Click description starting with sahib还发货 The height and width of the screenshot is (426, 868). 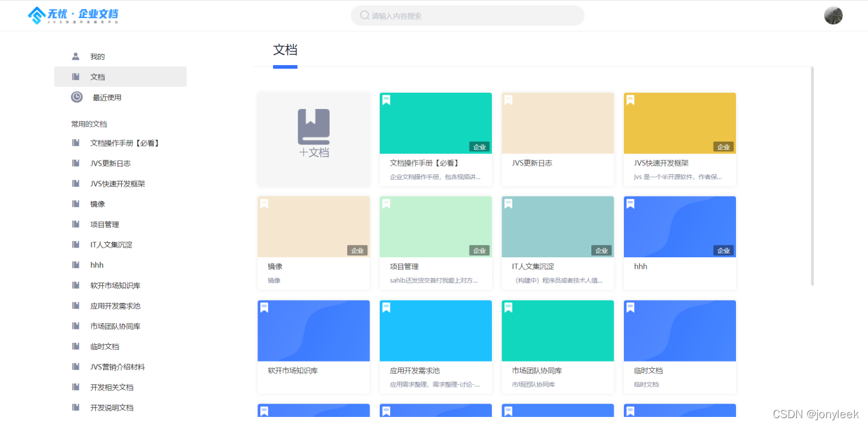(x=434, y=280)
